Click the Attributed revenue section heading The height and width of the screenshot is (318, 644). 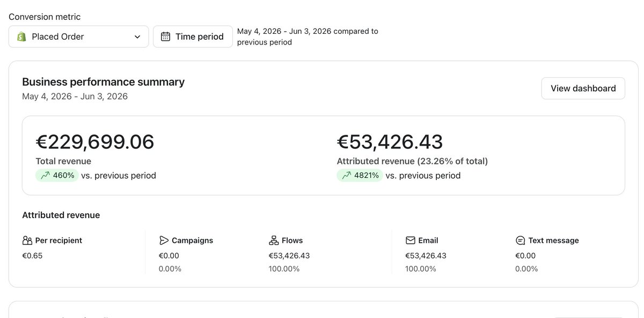point(61,215)
